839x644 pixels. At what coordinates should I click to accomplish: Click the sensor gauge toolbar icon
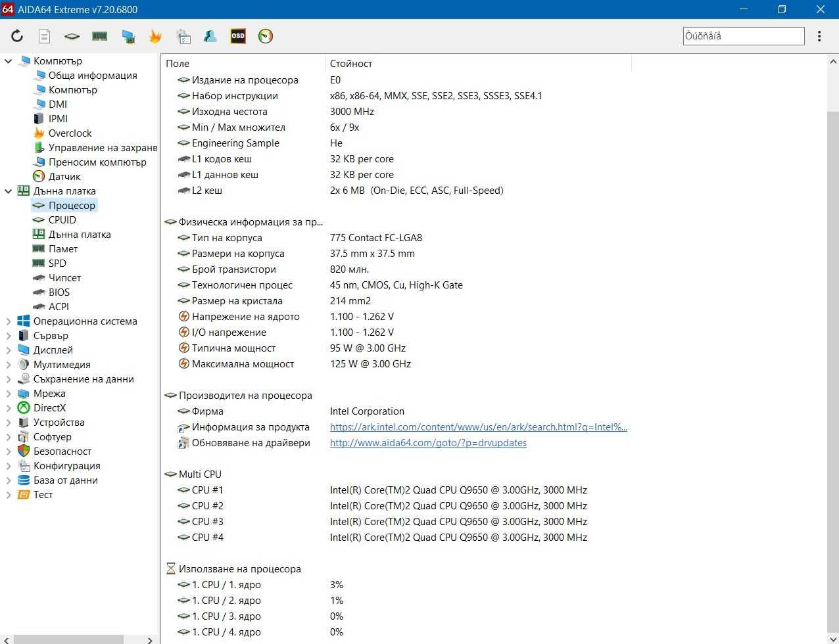266,36
